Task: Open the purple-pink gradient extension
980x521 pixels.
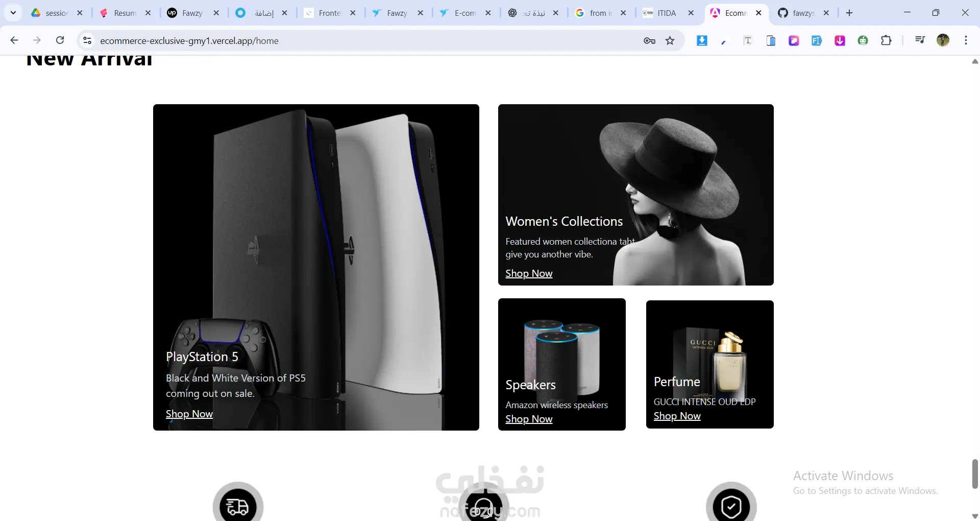Action: pos(794,40)
